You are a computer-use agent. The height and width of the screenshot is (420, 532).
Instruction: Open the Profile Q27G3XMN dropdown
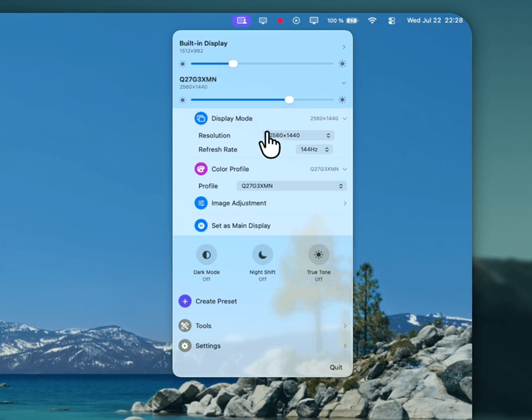[291, 186]
